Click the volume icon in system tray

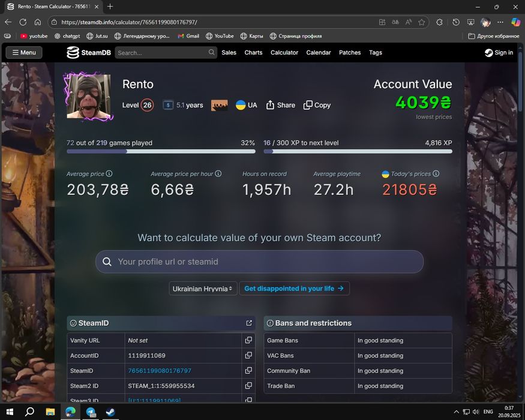click(476, 412)
